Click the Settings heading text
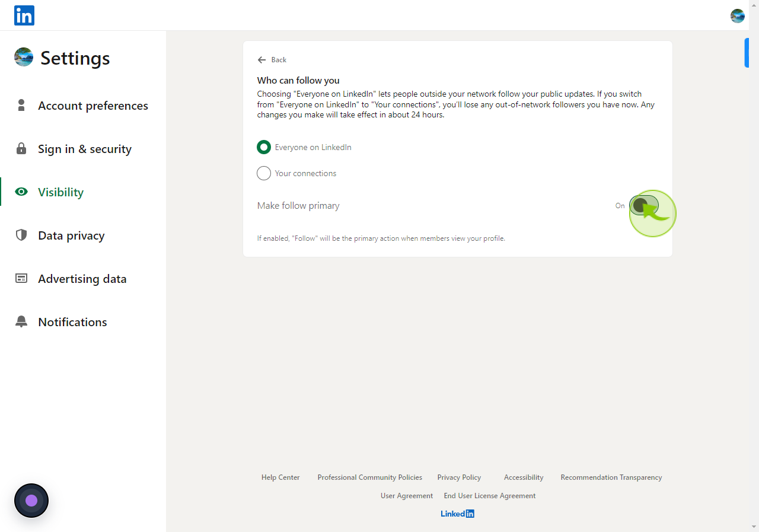 click(x=75, y=58)
